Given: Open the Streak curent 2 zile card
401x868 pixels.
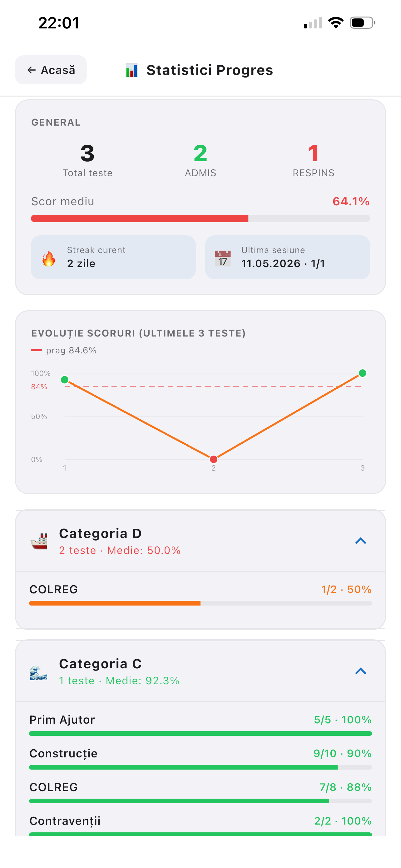Looking at the screenshot, I should pos(113,257).
